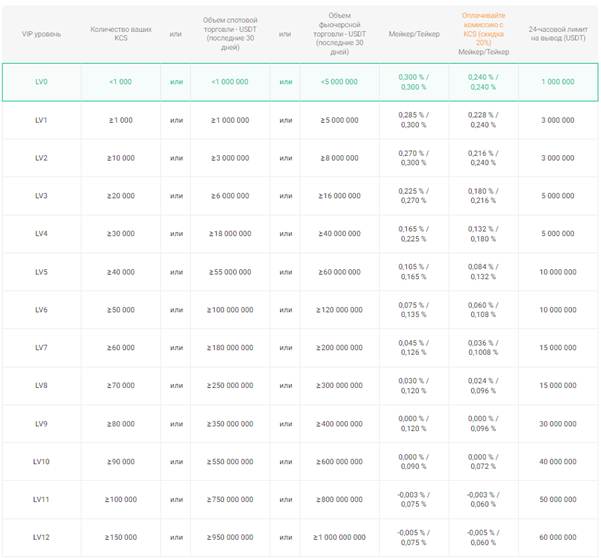Select the LV3 level cell
The width and height of the screenshot is (601, 559).
(41, 196)
